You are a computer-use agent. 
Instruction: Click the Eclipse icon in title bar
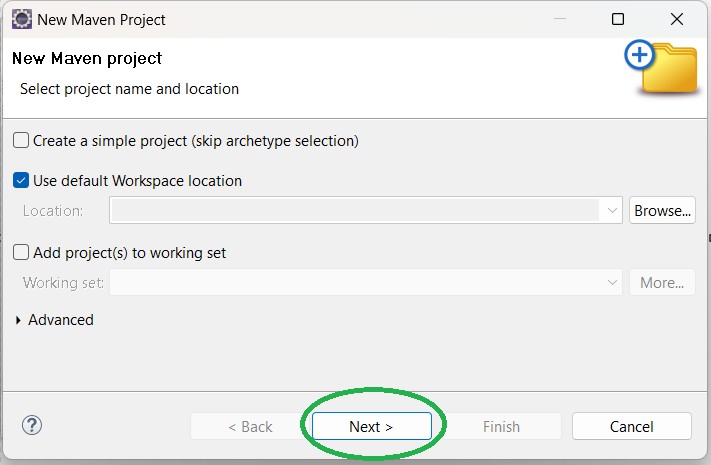pyautogui.click(x=21, y=19)
